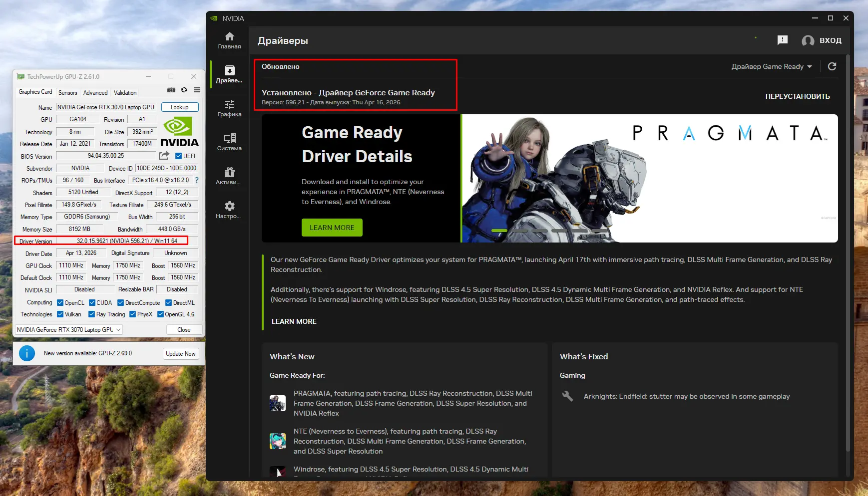Viewport: 868px width, 496px height.
Task: Click the PRAGMATA banner image
Action: (x=650, y=179)
